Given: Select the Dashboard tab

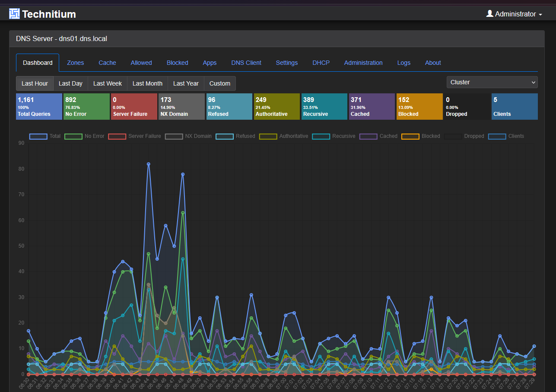Looking at the screenshot, I should point(38,63).
